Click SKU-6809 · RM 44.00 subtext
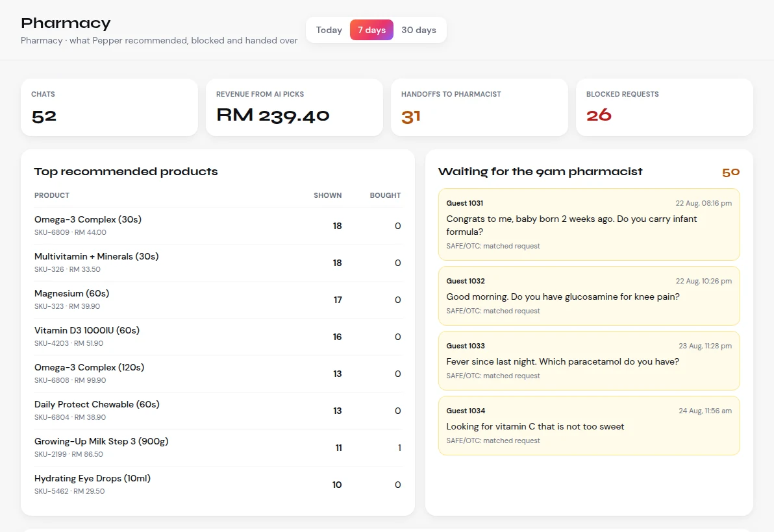 coord(70,232)
